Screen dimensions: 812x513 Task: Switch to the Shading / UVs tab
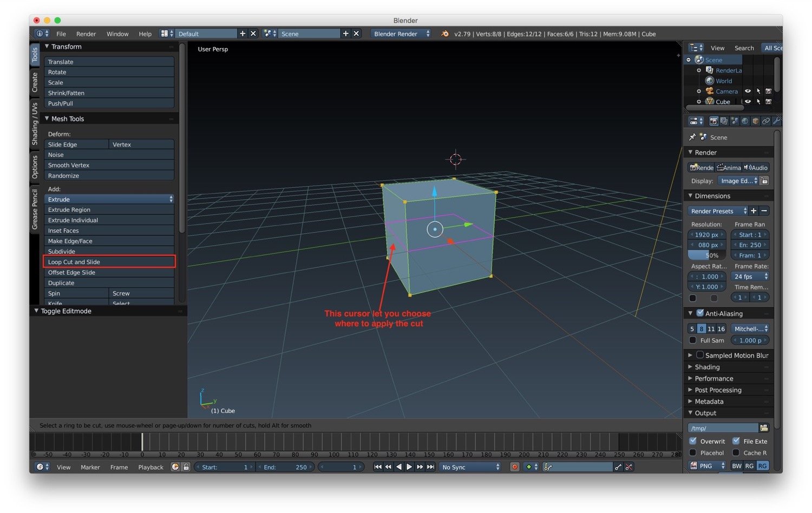[x=35, y=123]
